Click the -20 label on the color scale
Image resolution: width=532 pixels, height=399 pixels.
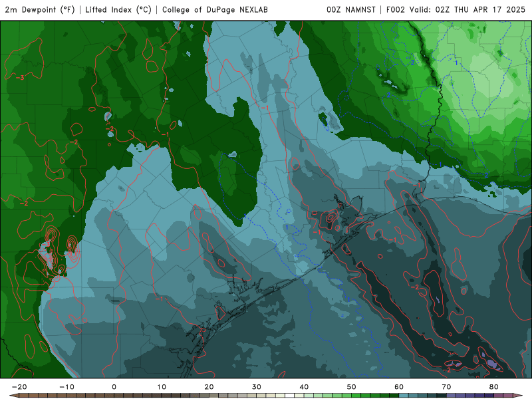19,387
